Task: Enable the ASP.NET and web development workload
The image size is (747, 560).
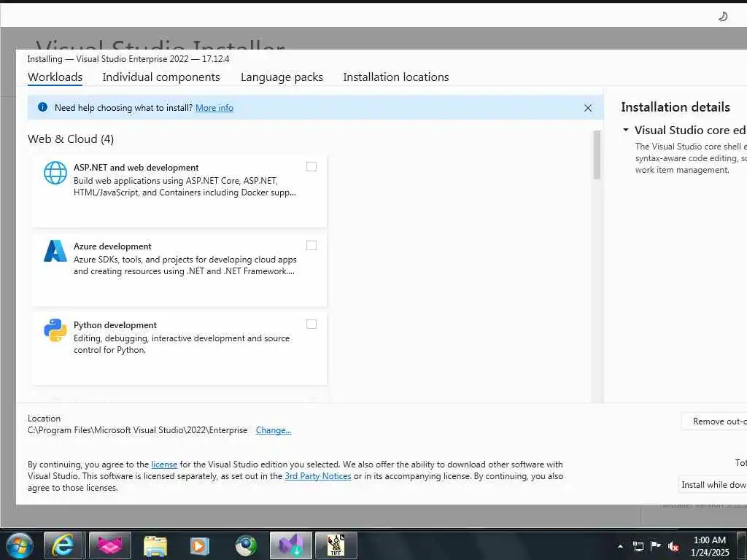Action: (311, 167)
